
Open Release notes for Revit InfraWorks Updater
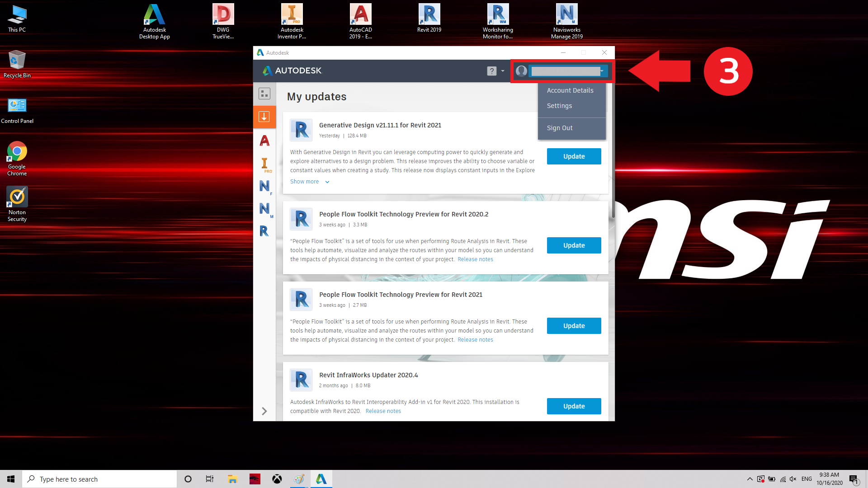383,411
